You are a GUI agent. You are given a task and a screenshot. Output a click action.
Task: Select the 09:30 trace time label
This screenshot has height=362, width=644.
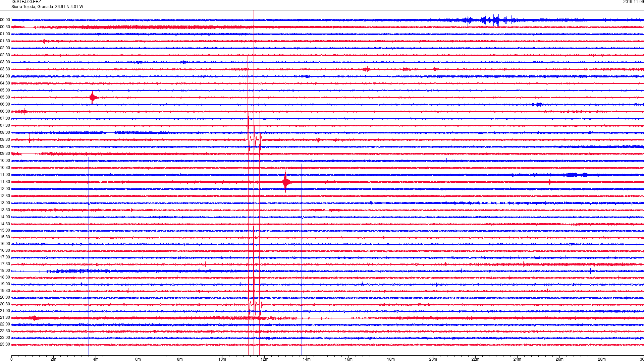click(x=5, y=154)
